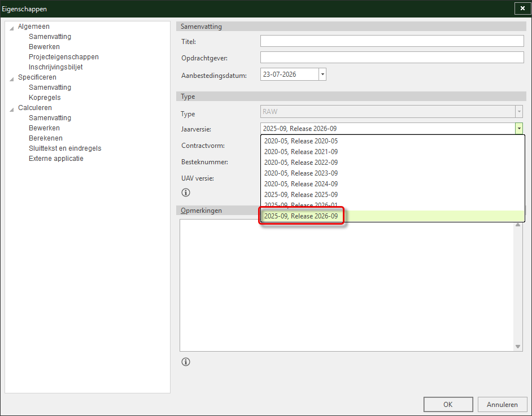Click the Opmerkingen scrollbar down arrow
Image resolution: width=532 pixels, height=416 pixels.
click(518, 346)
